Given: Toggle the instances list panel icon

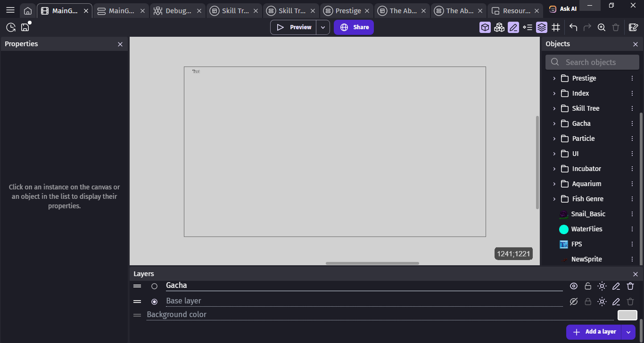Looking at the screenshot, I should click(x=528, y=27).
